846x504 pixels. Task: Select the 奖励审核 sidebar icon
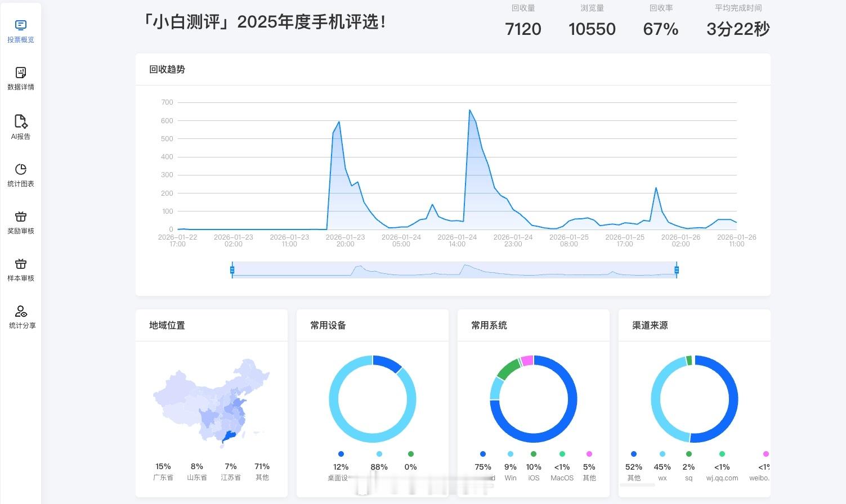pos(21,223)
